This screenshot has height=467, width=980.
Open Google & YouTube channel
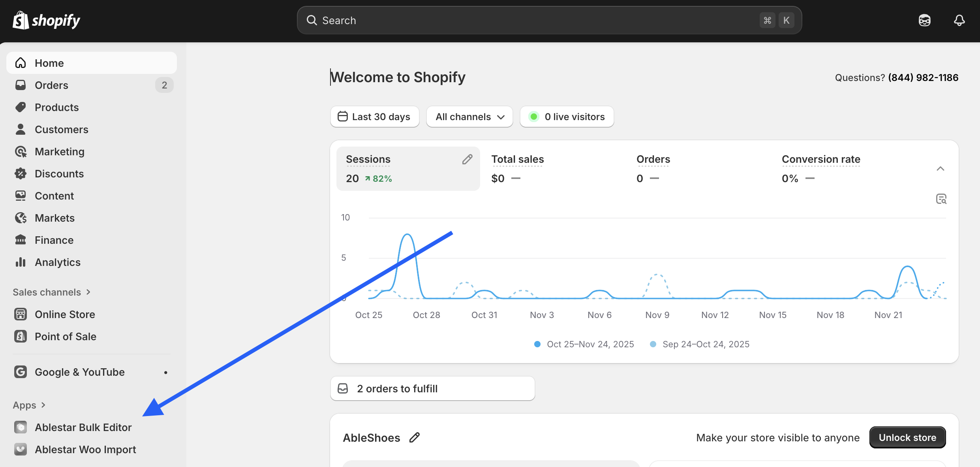(x=79, y=372)
